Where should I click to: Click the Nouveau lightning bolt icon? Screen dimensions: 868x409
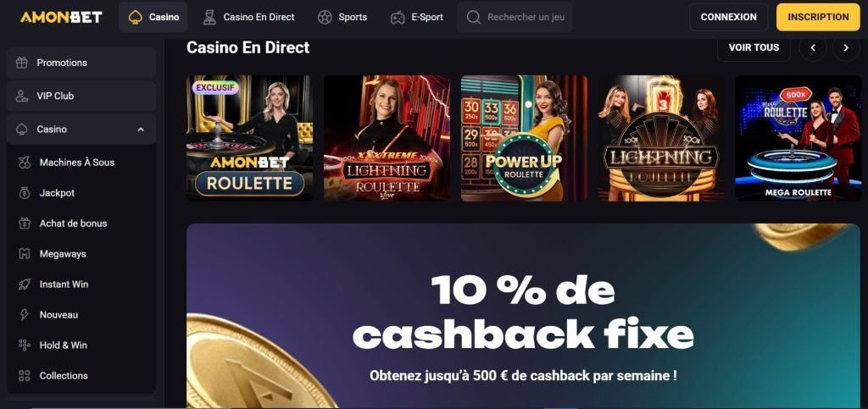(x=25, y=314)
